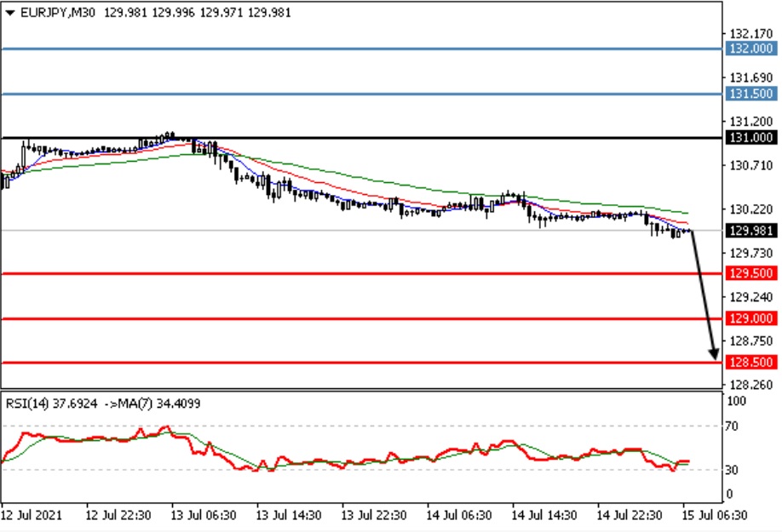Click the 14 Jul 14:30 time label

pos(544,515)
